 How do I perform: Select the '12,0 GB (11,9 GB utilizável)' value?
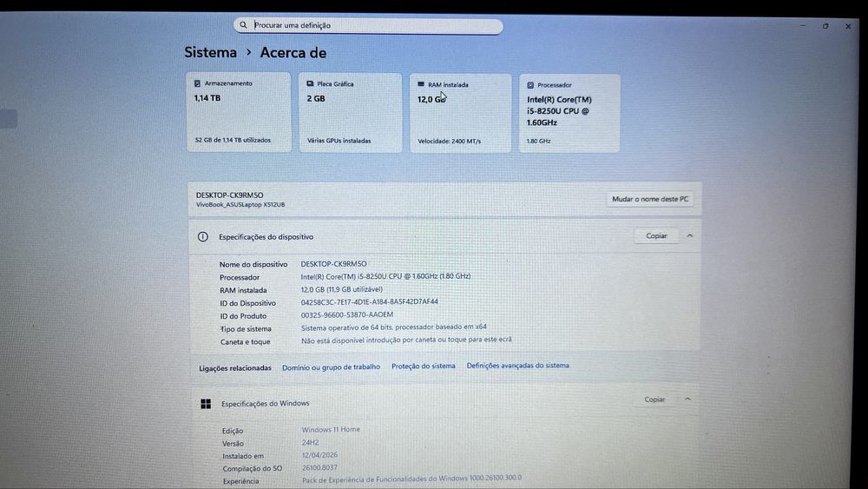(341, 289)
